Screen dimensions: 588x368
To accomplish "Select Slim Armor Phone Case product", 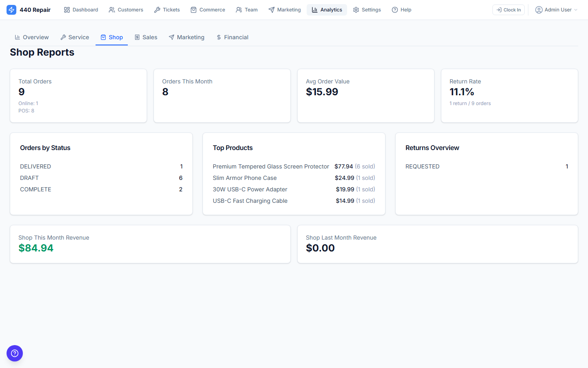I will point(244,178).
